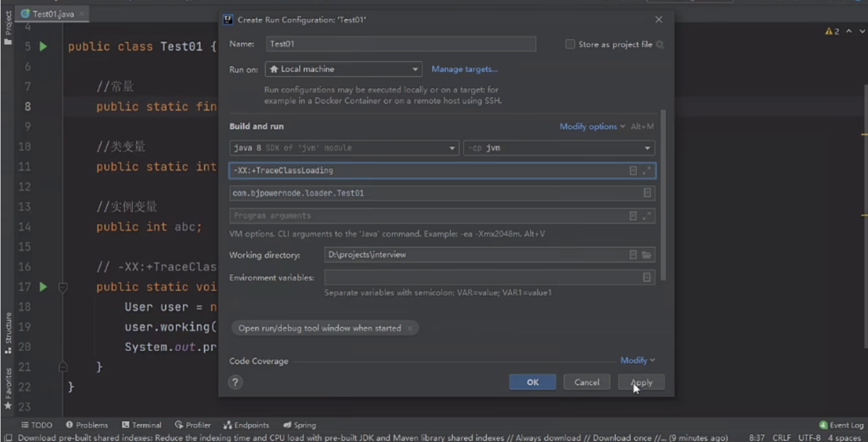Insert macros into Program arguments
This screenshot has width=868, height=442.
(633, 216)
